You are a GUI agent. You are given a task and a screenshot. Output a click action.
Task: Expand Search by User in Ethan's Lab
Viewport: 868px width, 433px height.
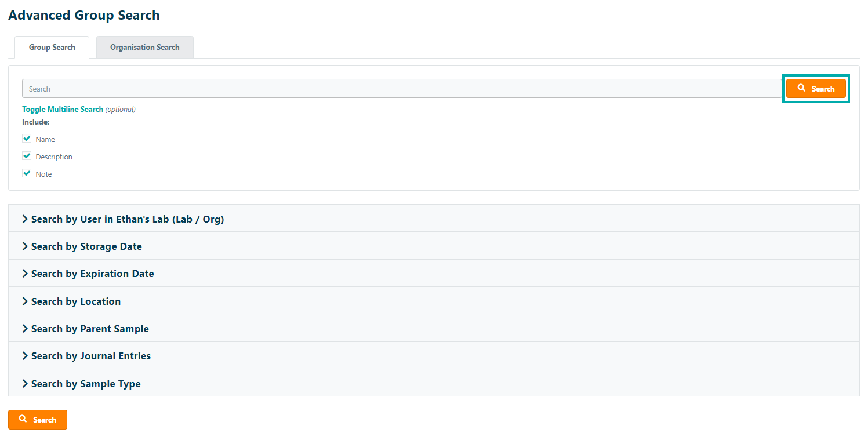tap(127, 219)
